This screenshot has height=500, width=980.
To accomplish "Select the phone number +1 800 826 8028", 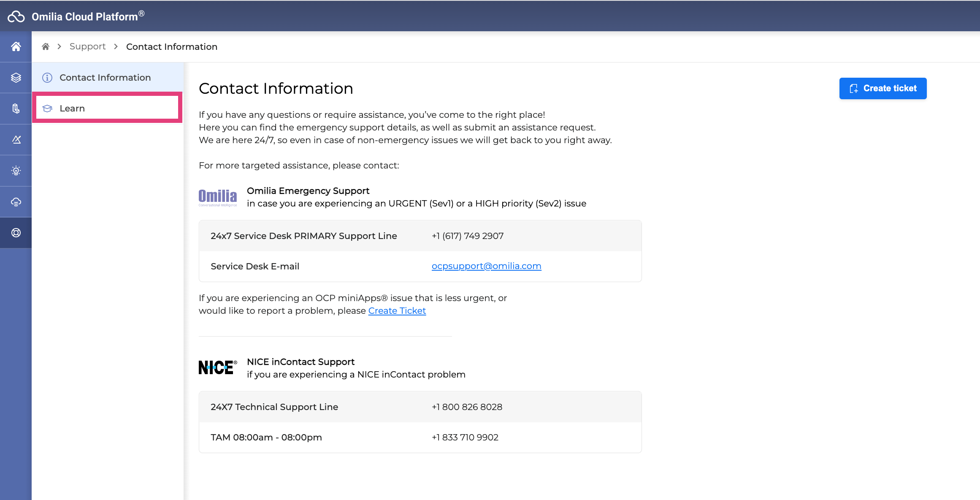I will point(467,407).
